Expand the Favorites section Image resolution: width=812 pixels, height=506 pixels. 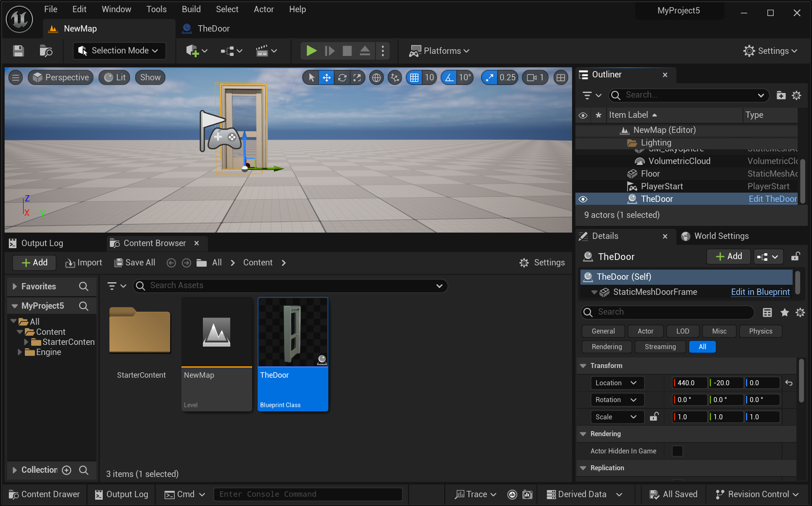tap(15, 286)
